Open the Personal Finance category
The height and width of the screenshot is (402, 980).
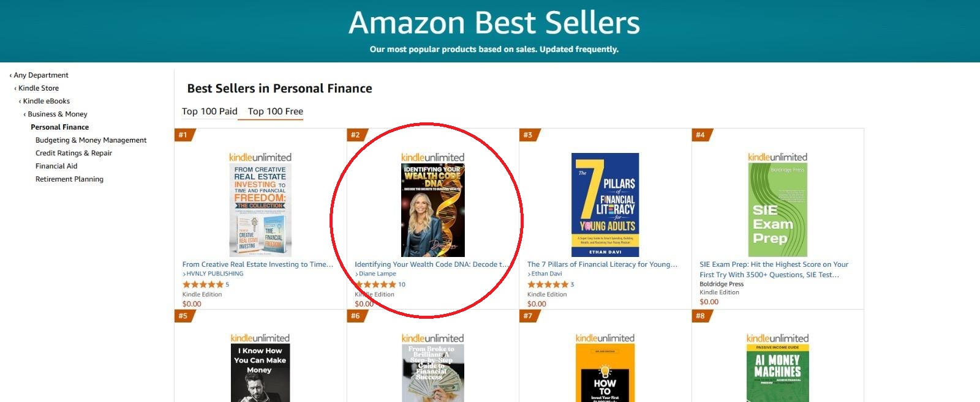coord(59,127)
